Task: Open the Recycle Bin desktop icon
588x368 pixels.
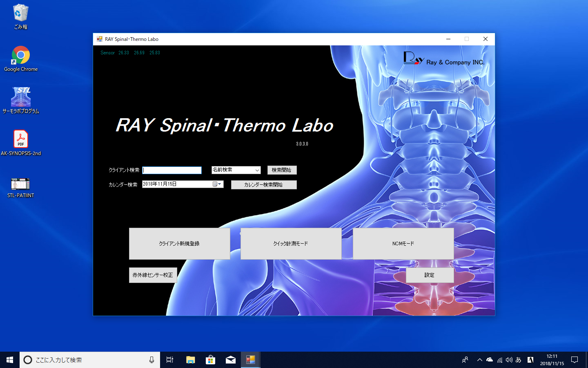Action: tap(20, 16)
